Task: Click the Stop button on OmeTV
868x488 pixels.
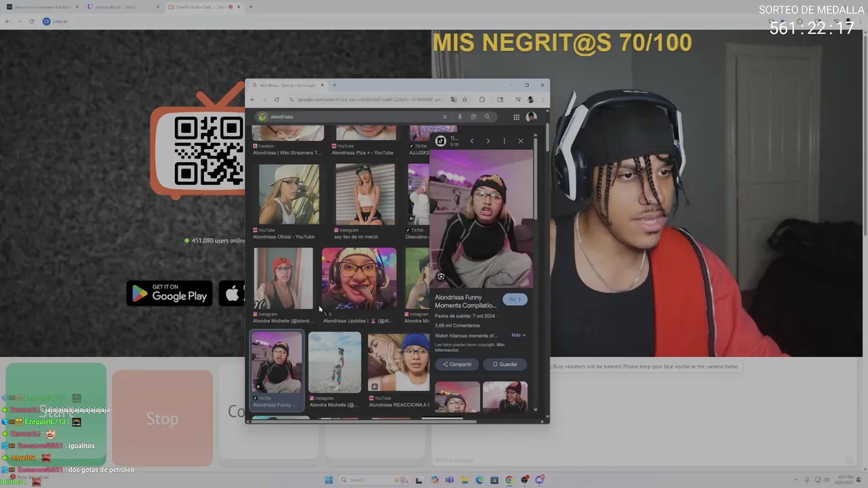Action: click(162, 418)
